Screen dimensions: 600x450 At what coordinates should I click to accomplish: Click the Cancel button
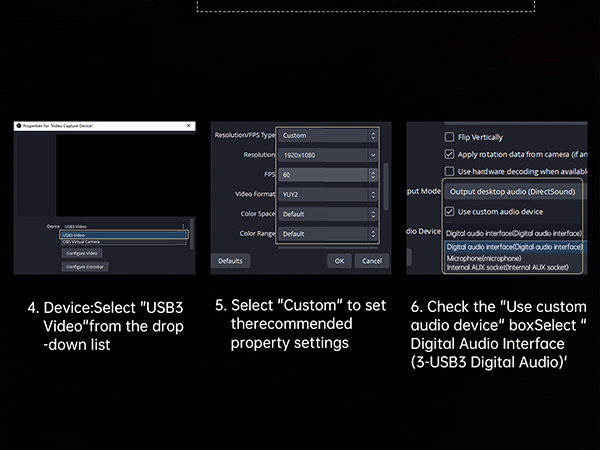click(x=372, y=261)
